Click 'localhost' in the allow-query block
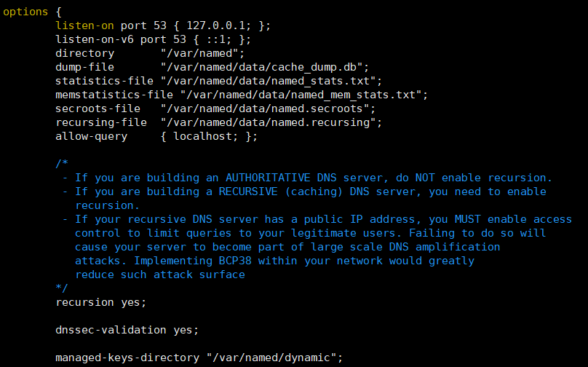The width and height of the screenshot is (588, 367). coord(202,136)
